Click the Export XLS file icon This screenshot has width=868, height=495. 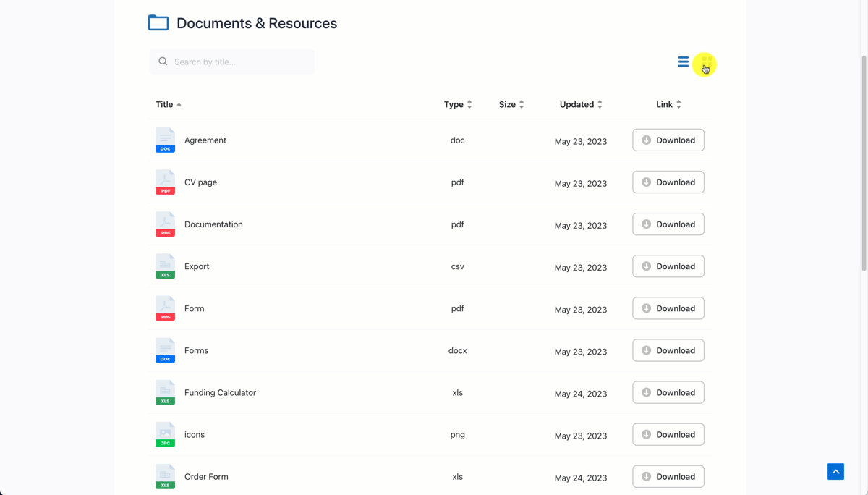tap(165, 266)
